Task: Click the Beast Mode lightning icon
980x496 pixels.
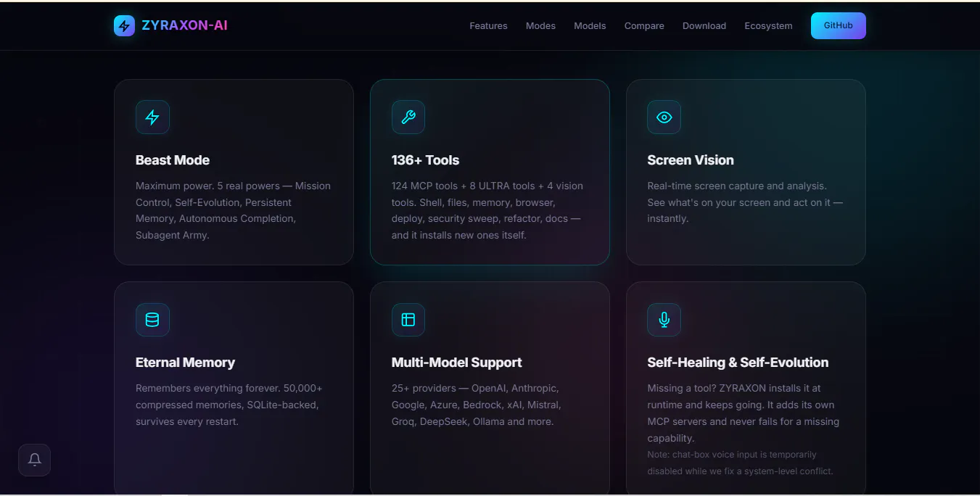Action: (x=152, y=117)
